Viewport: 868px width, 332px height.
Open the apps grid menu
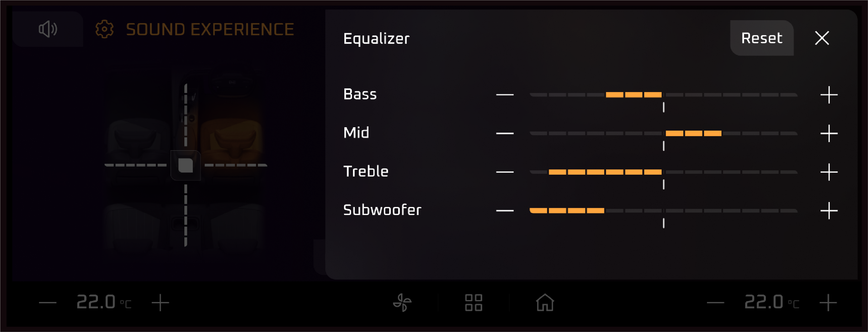[x=474, y=302]
